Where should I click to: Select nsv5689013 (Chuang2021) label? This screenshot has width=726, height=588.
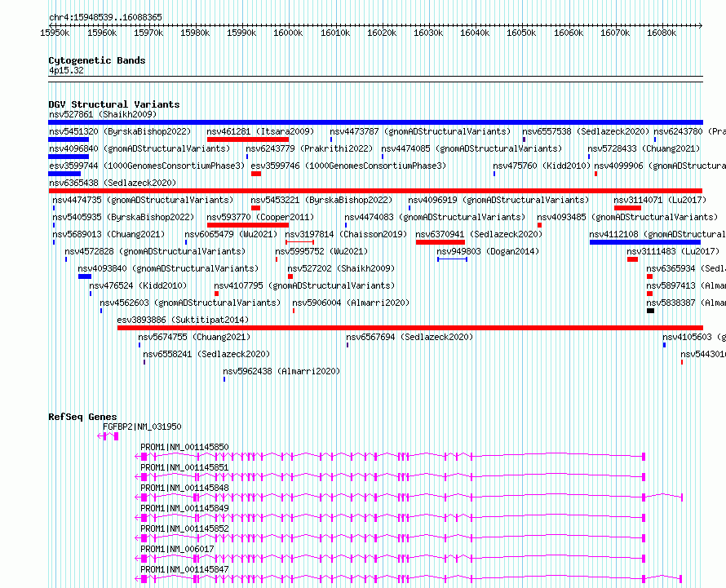click(x=108, y=234)
